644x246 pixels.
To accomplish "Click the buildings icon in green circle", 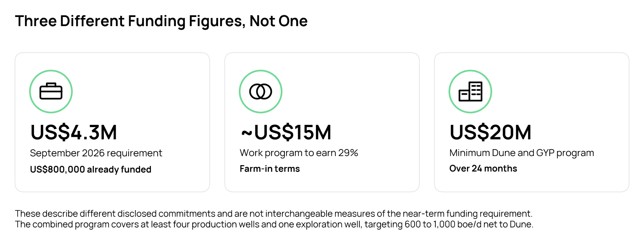I will [x=470, y=92].
